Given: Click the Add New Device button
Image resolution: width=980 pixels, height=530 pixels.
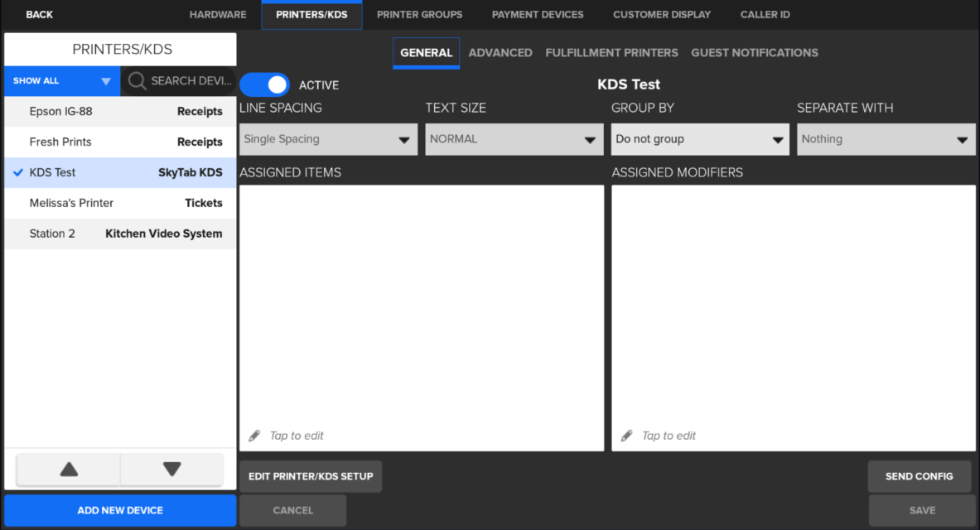Looking at the screenshot, I should [120, 511].
